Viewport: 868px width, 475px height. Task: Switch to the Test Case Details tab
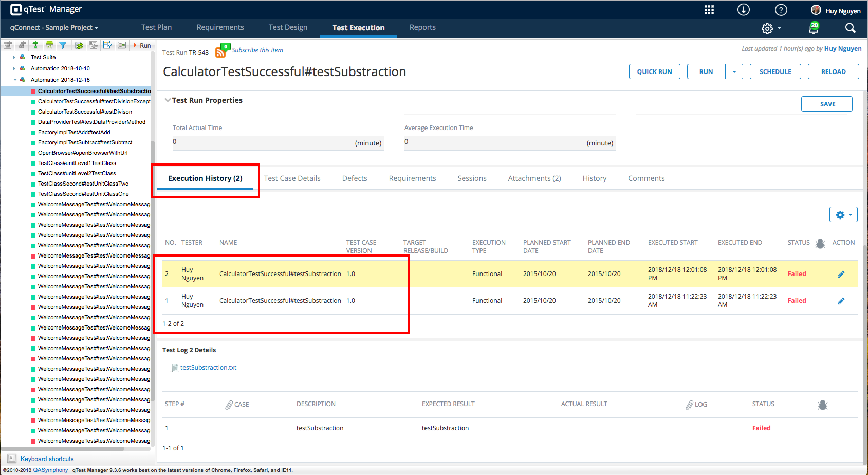pos(292,178)
